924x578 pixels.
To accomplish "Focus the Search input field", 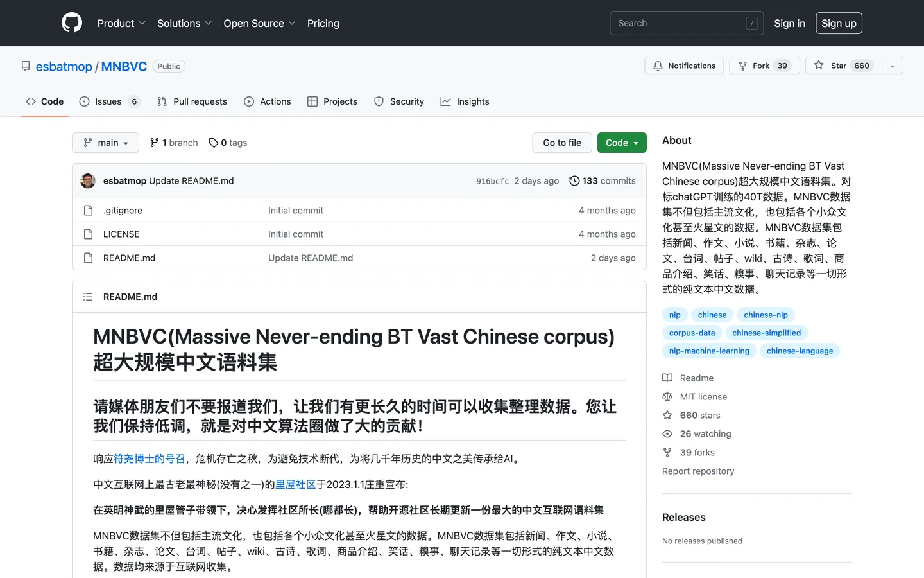I will pyautogui.click(x=687, y=23).
